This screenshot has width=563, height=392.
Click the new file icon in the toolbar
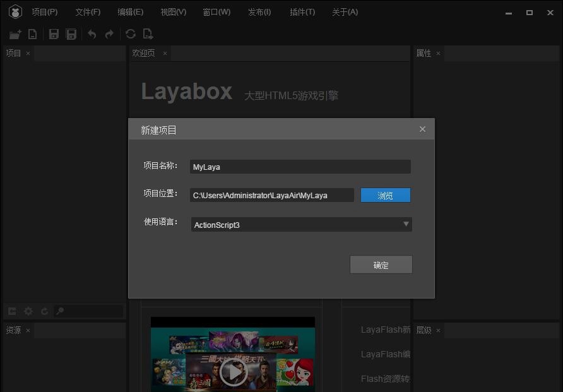click(33, 34)
